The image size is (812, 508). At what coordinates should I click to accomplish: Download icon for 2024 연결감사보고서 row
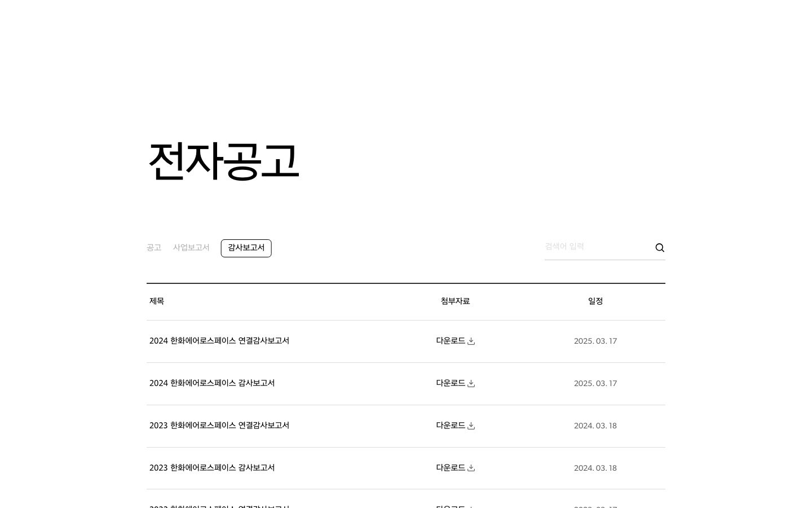(x=471, y=341)
